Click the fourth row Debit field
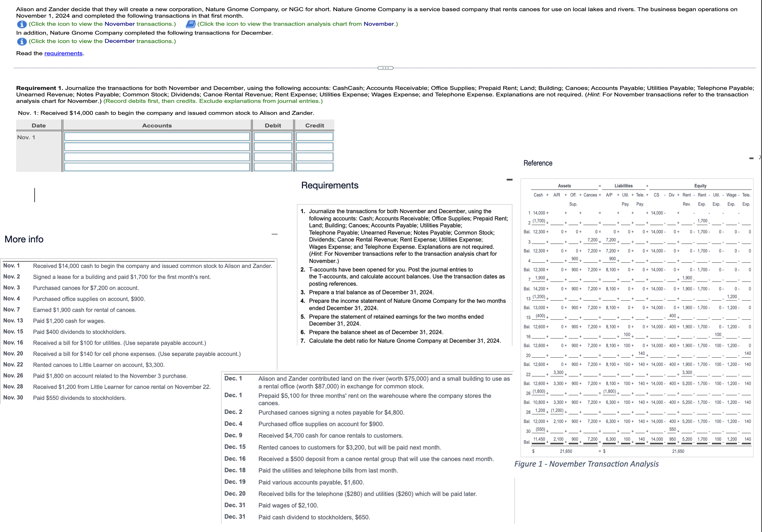This screenshot has width=762, height=532. click(273, 167)
